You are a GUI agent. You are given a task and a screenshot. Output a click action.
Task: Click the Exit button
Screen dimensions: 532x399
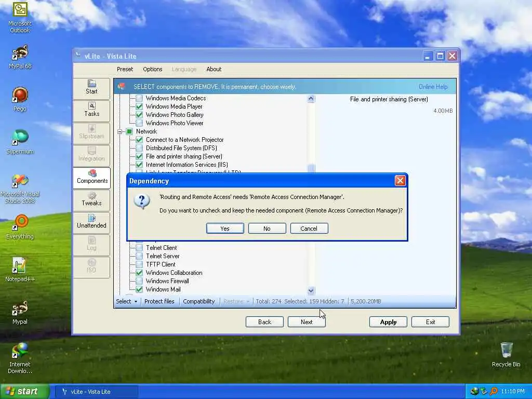click(430, 322)
